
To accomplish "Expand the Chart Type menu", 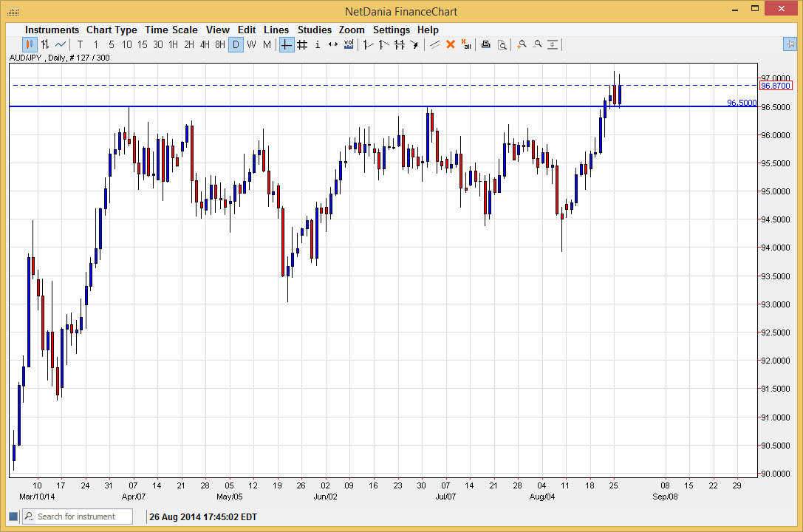I will coord(112,30).
